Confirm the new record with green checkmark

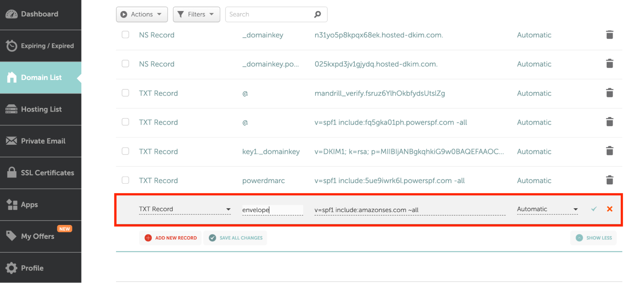[x=594, y=209]
